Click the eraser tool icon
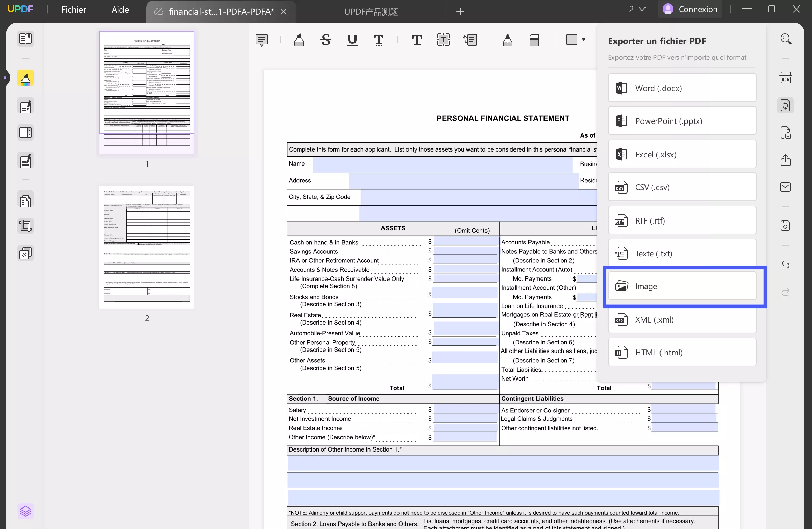This screenshot has height=529, width=812. [x=534, y=40]
